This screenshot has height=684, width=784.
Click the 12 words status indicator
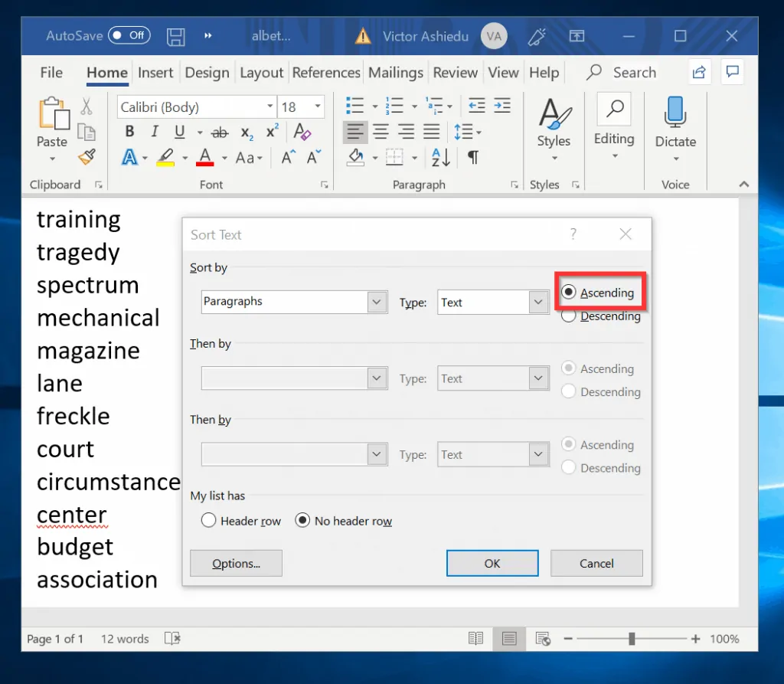pyautogui.click(x=125, y=639)
